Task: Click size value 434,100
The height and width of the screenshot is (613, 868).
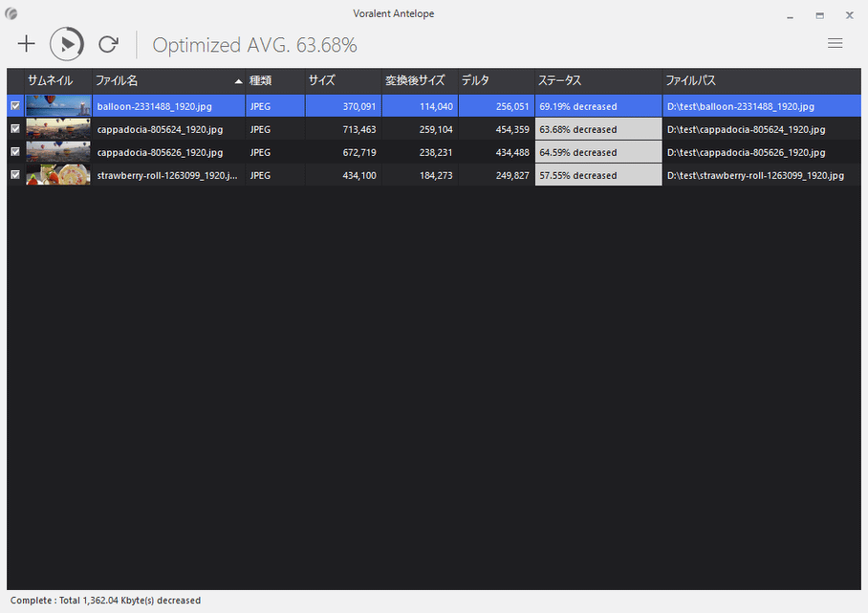Action: pyautogui.click(x=358, y=176)
